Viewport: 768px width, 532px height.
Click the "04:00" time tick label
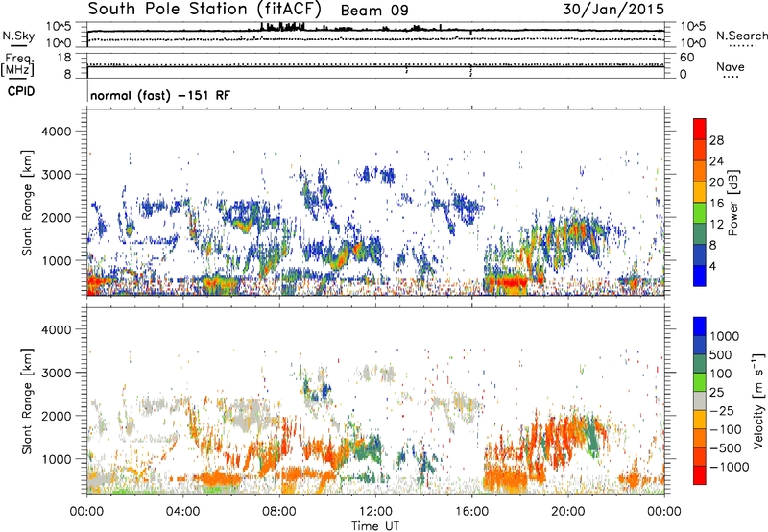183,512
